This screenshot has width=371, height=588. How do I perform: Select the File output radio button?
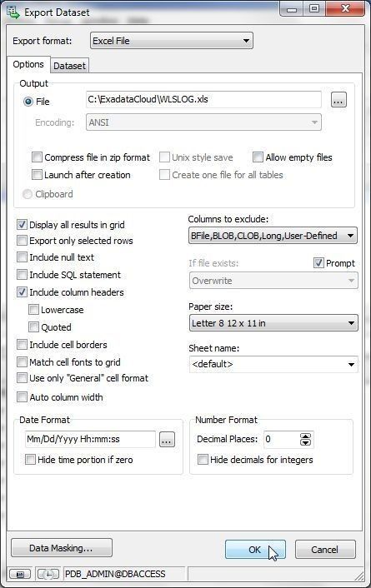tap(28, 102)
